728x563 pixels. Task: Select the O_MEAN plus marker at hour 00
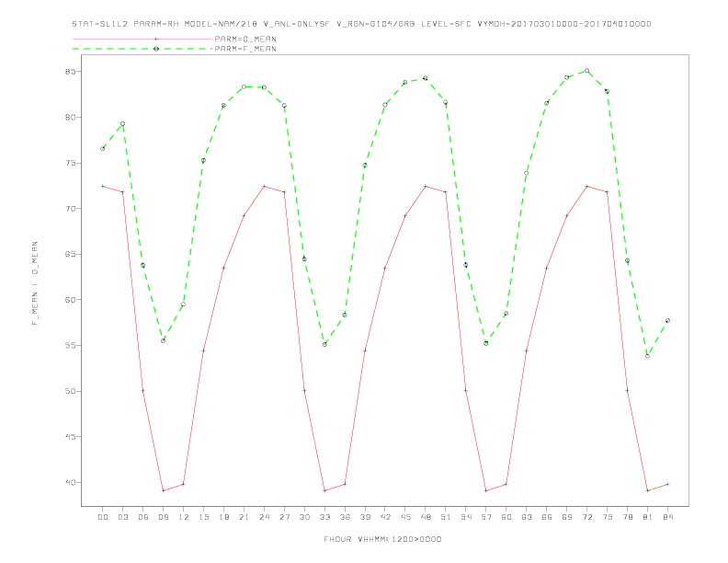point(103,186)
